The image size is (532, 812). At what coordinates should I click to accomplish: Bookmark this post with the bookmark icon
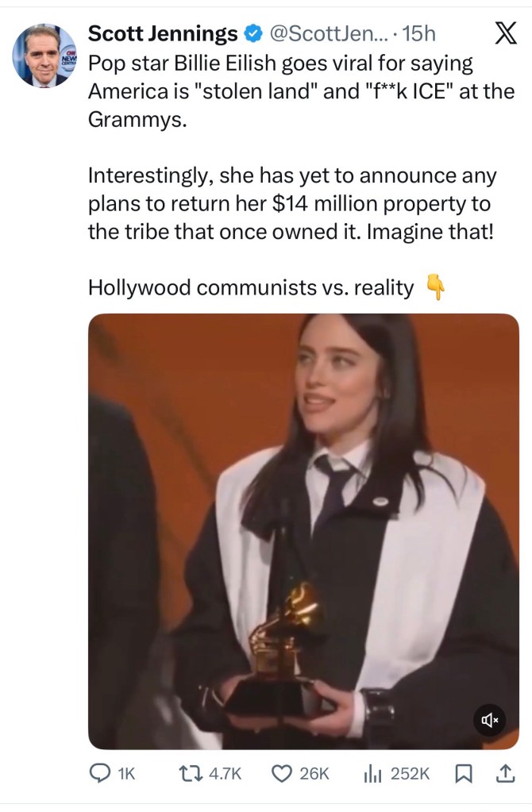pyautogui.click(x=463, y=774)
